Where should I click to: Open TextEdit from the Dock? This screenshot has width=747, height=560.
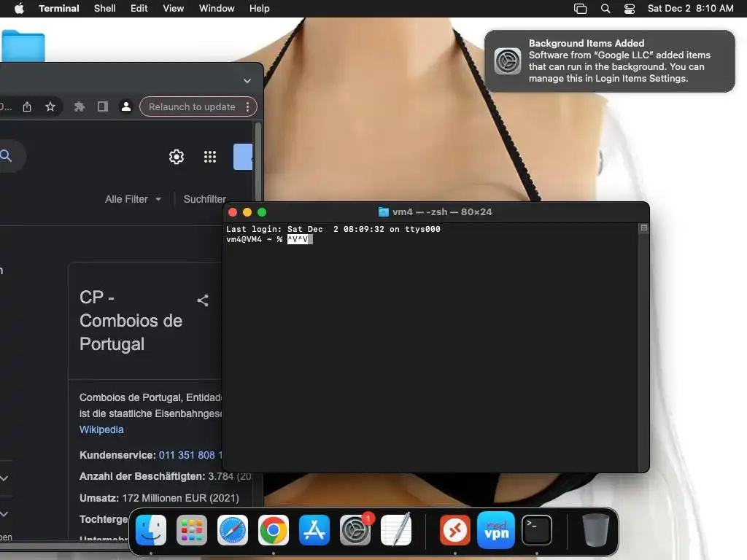click(396, 530)
